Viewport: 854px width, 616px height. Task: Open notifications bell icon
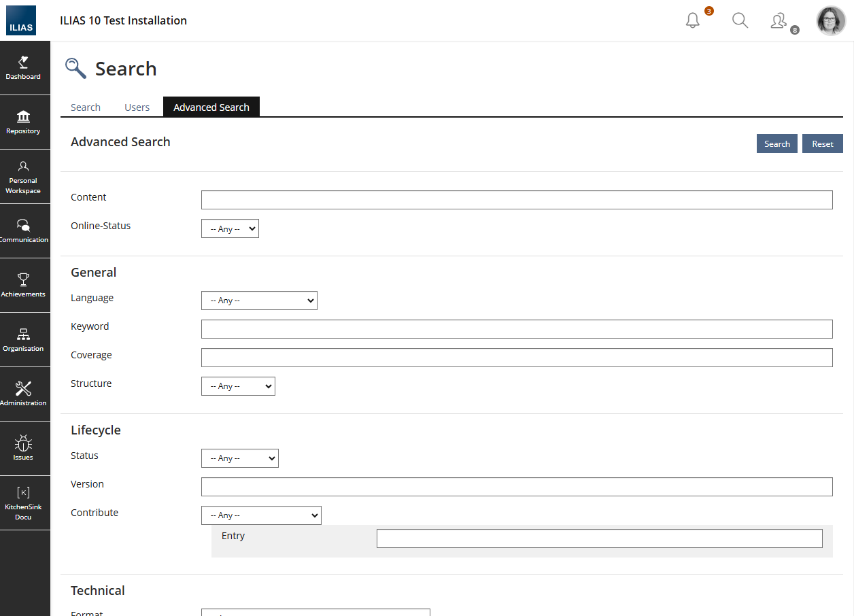pos(693,21)
